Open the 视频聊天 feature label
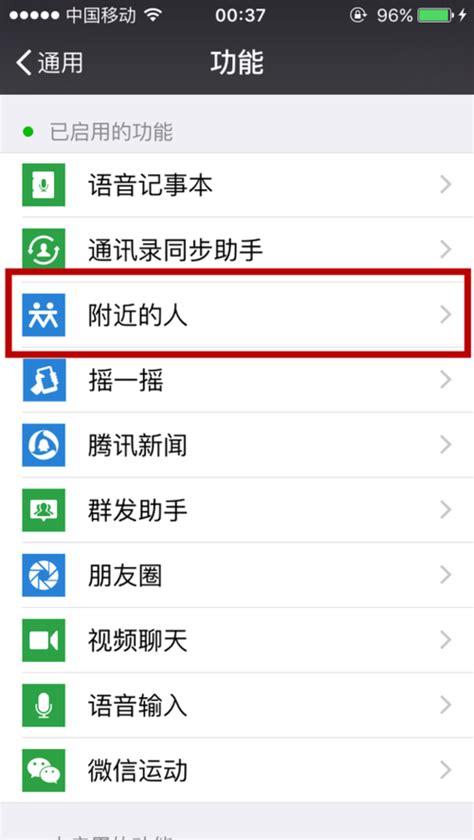Viewport: 474px width, 840px height. [x=138, y=641]
